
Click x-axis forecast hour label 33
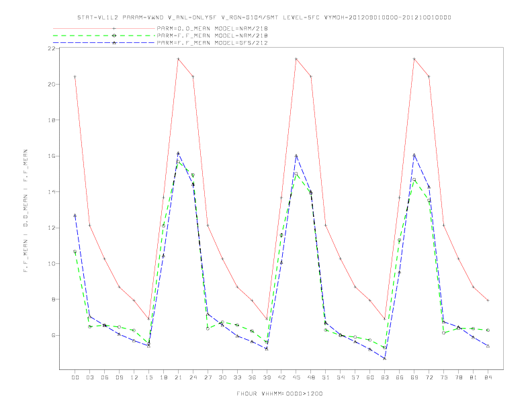(237, 377)
